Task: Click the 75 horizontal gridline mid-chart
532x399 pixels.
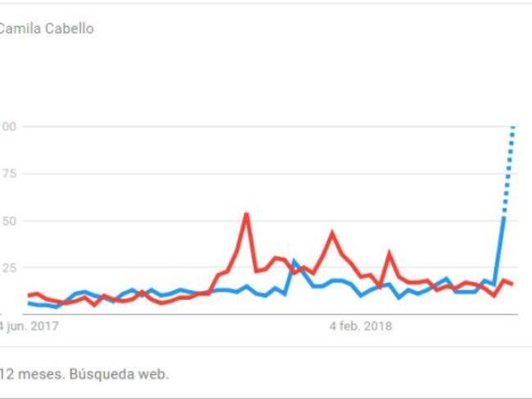Action: 270,174
